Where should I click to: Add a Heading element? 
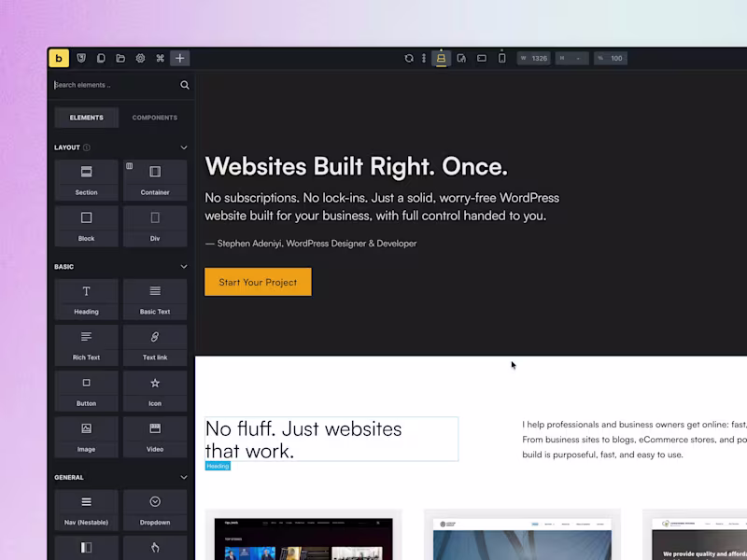coord(86,300)
